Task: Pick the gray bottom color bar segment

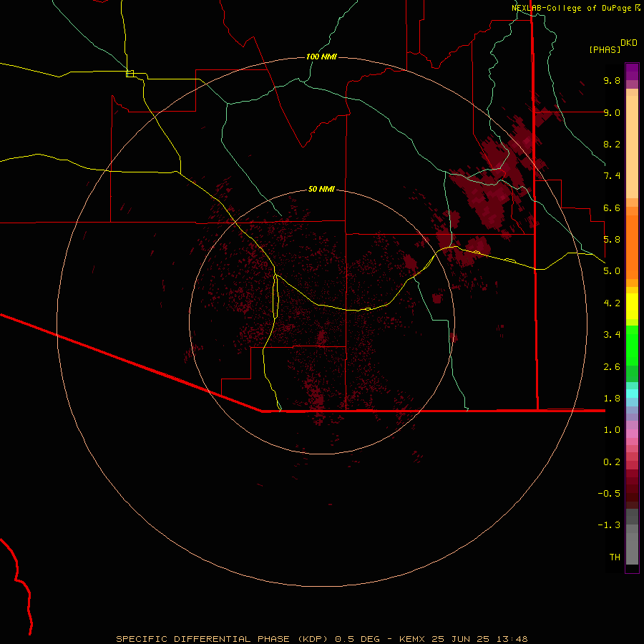Action: (x=632, y=548)
